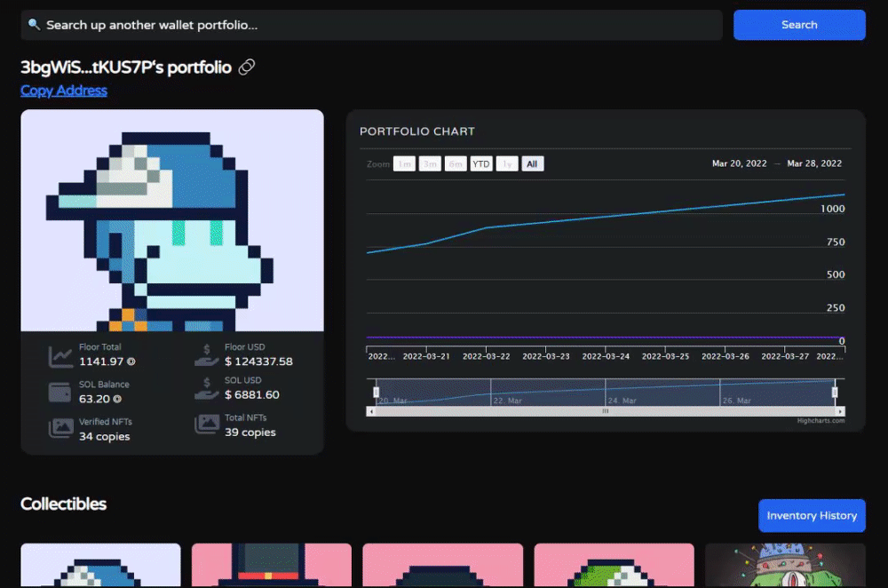888x588 pixels.
Task: Click the Mar 28, 2022 end date
Action: pyautogui.click(x=814, y=163)
